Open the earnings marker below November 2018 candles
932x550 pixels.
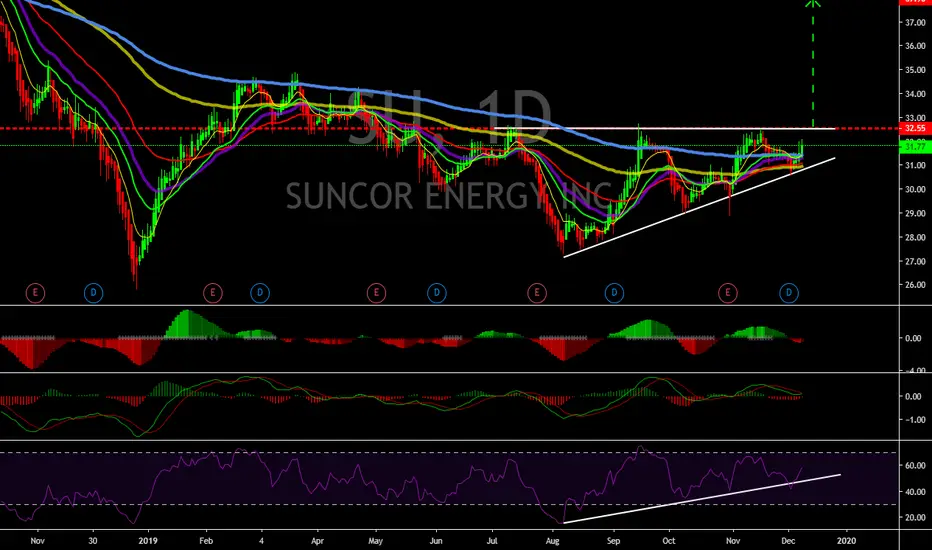tap(35, 293)
